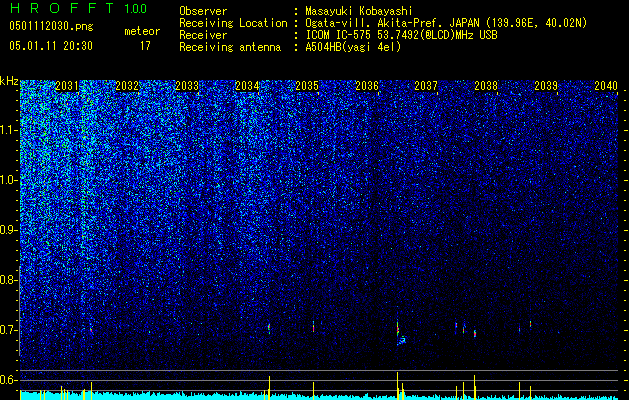Click the Receiving Location field label
This screenshot has height=400, width=629.
(233, 23)
